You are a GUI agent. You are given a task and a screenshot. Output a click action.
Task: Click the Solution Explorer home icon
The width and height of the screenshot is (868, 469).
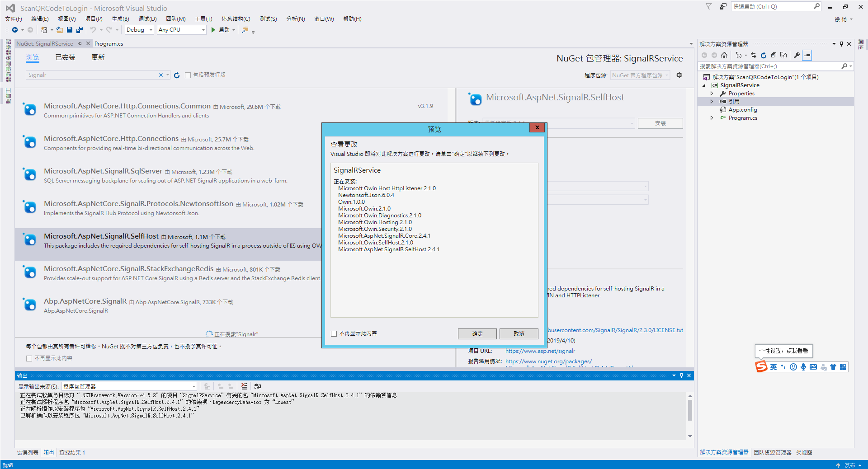pos(724,55)
